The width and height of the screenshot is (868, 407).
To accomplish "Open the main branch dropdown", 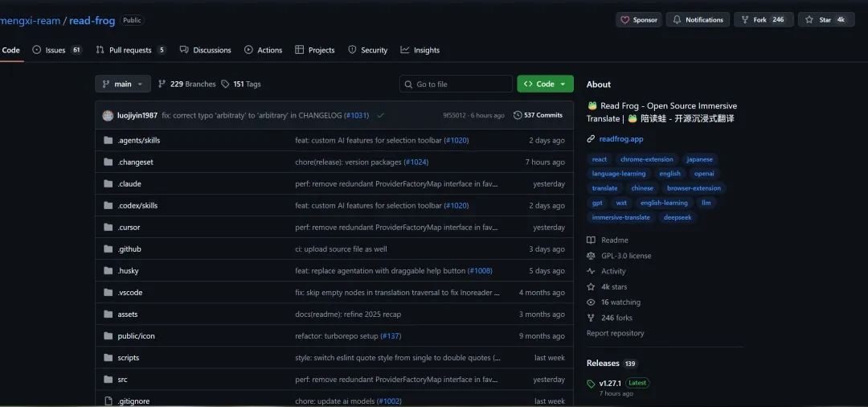I will coord(123,84).
